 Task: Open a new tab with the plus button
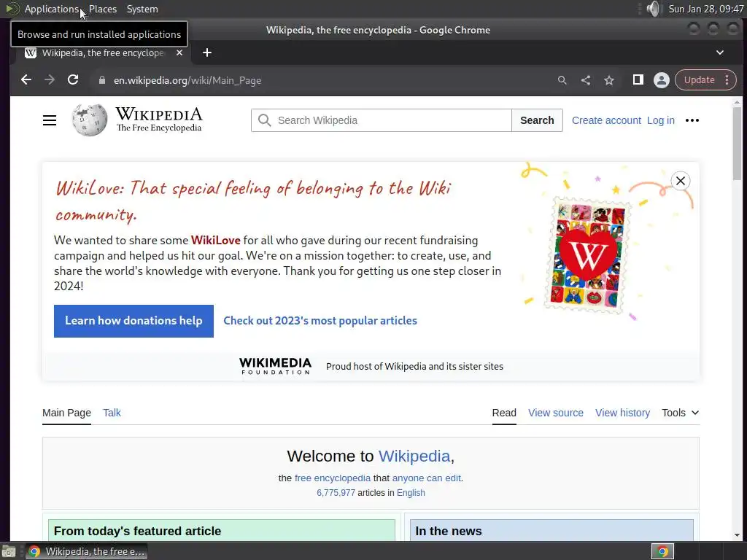206,52
